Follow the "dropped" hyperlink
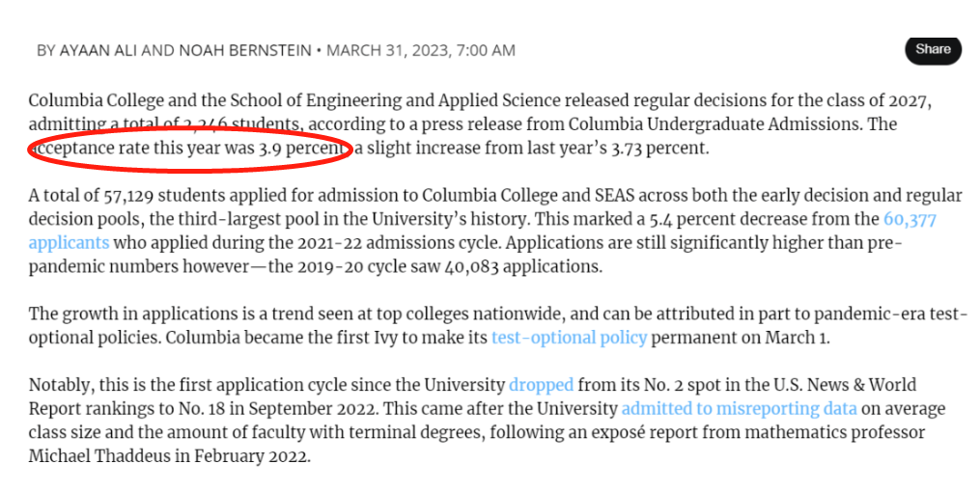Viewport: 980px width, 492px height. tap(541, 385)
